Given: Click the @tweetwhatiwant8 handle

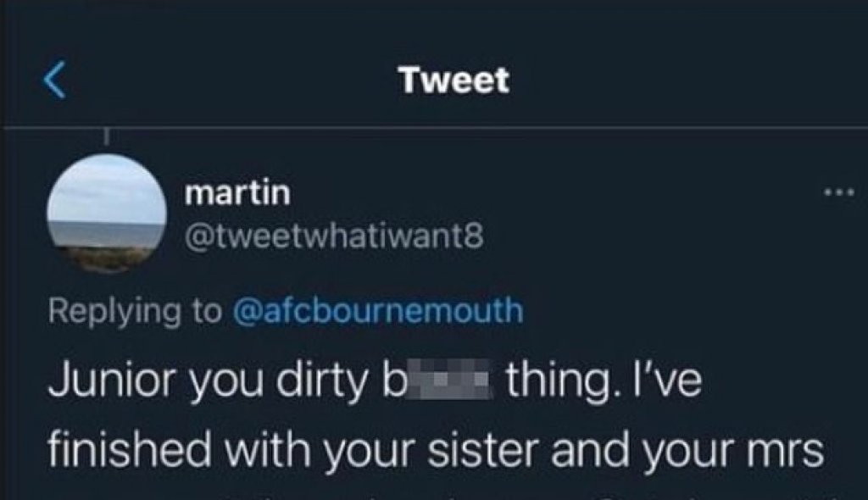Looking at the screenshot, I should tap(334, 236).
